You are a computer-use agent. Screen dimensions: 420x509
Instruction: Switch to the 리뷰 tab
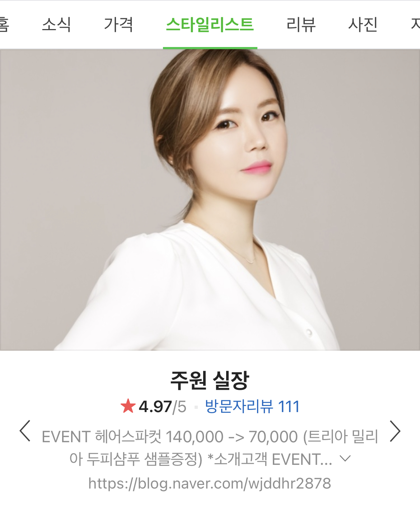(301, 24)
